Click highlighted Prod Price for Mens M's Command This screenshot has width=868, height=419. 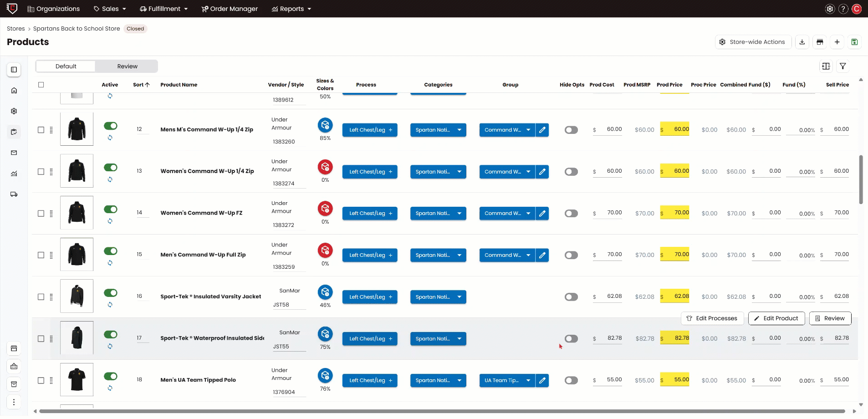(x=674, y=129)
